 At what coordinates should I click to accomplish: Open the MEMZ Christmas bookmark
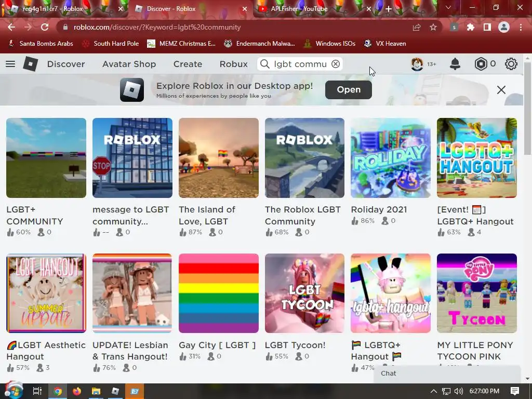[181, 44]
